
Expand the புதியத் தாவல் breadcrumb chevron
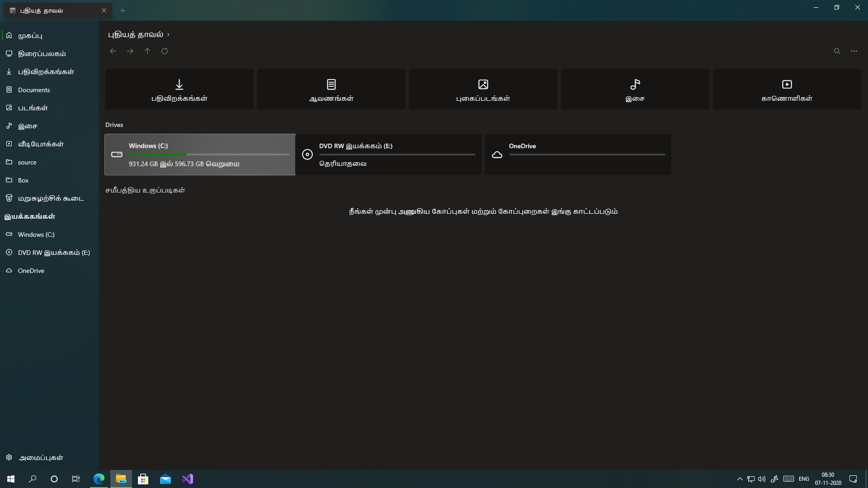(x=168, y=34)
